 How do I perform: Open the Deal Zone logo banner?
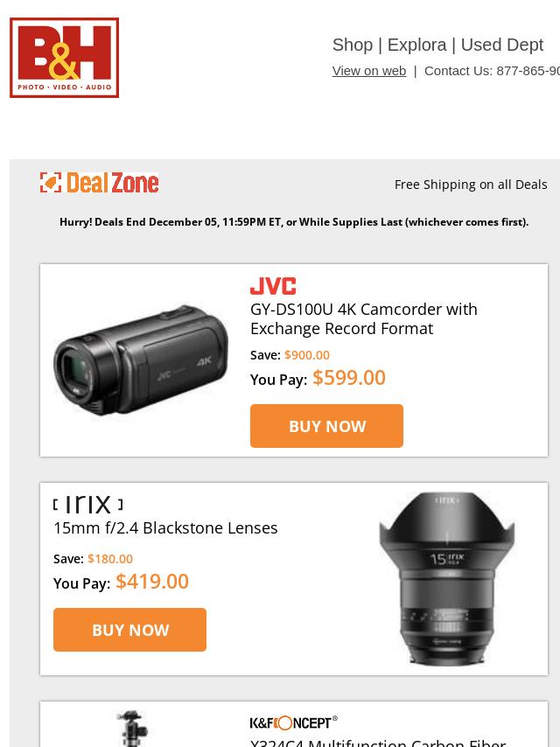99,183
